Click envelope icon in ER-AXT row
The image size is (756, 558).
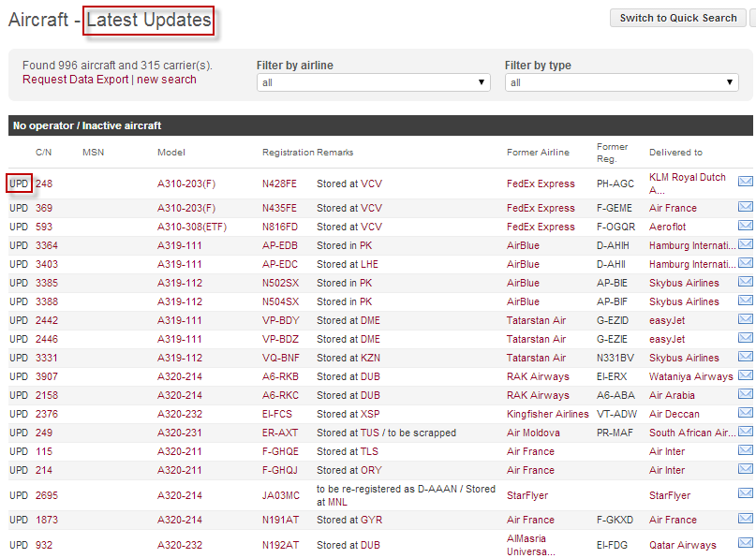coord(746,433)
